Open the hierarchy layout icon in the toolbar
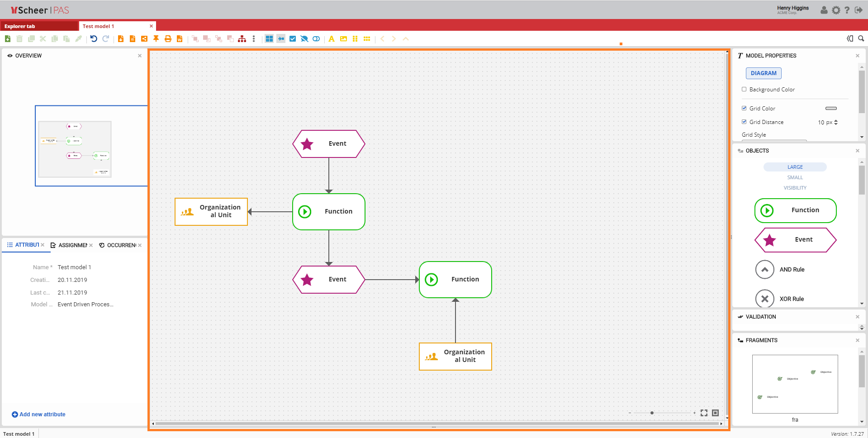The image size is (868, 438). 242,38
